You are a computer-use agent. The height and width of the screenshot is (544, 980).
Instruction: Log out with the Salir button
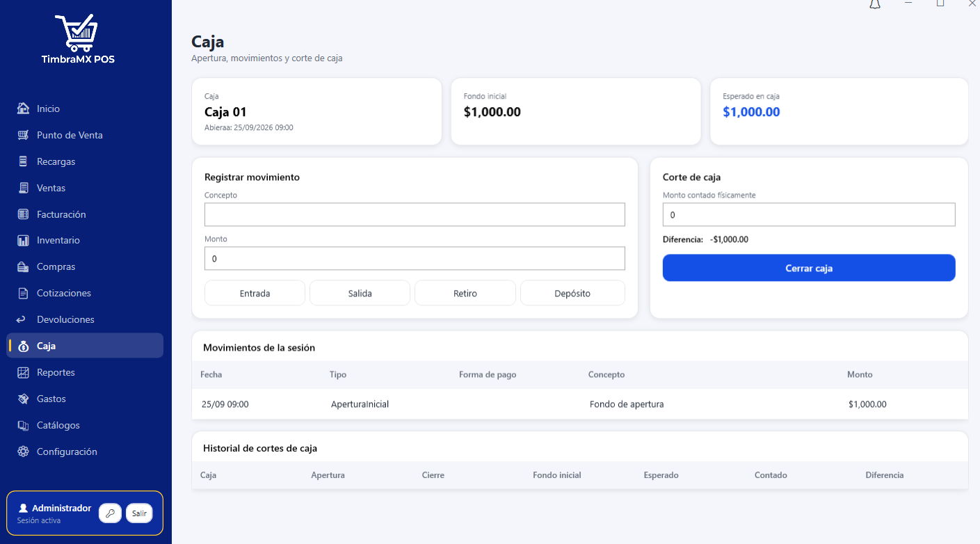tap(139, 513)
